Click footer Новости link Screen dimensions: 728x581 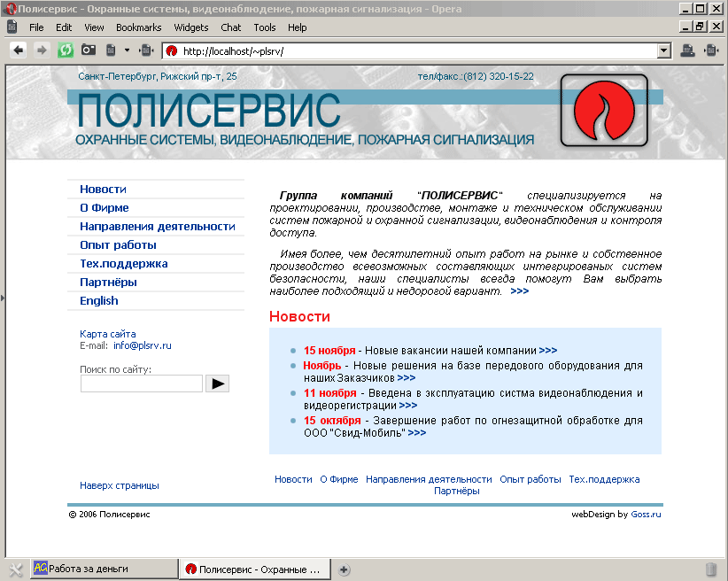click(293, 479)
